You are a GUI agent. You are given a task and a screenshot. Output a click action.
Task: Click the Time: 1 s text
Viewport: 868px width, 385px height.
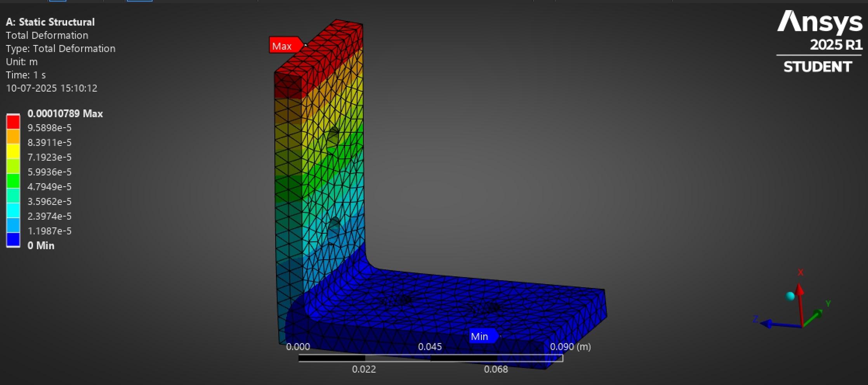click(26, 75)
